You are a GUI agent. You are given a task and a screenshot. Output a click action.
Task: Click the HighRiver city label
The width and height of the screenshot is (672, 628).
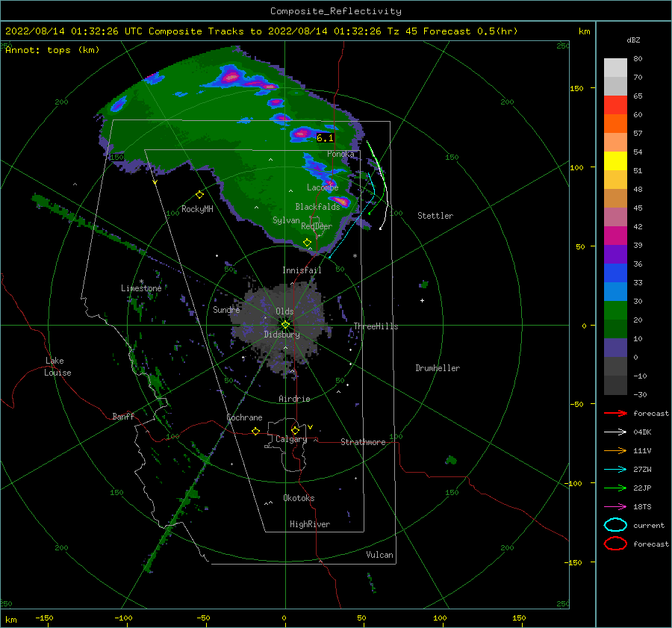coord(310,524)
